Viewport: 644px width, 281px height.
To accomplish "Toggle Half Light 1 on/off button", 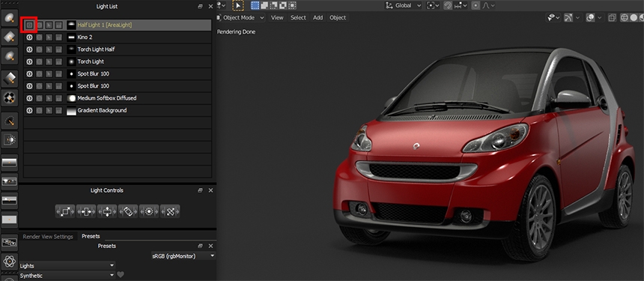I will (x=29, y=25).
